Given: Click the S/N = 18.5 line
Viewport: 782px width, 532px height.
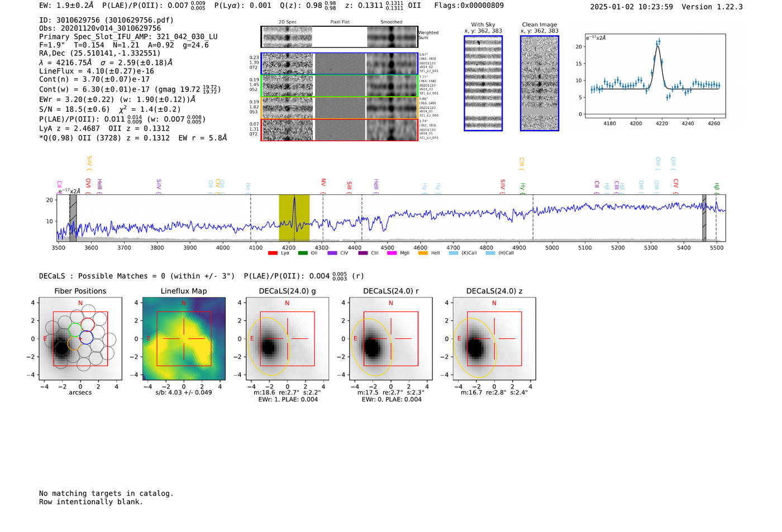Looking at the screenshot, I should point(110,109).
